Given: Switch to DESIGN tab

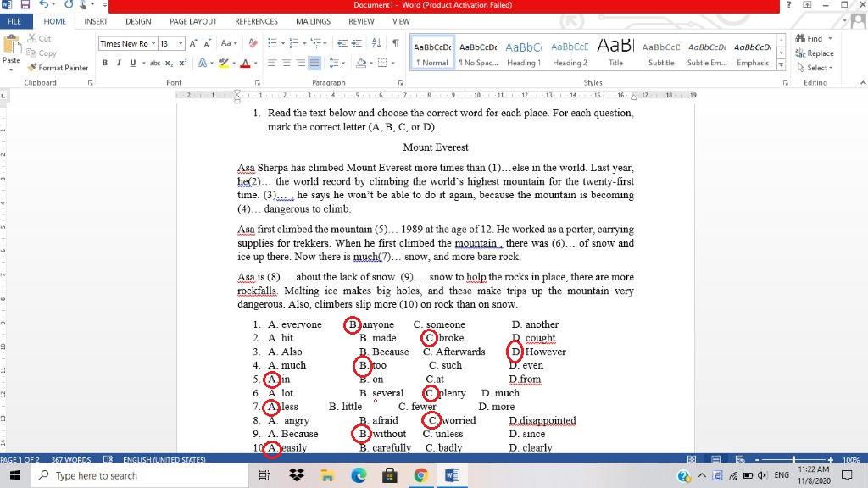Looking at the screenshot, I should 138,21.
